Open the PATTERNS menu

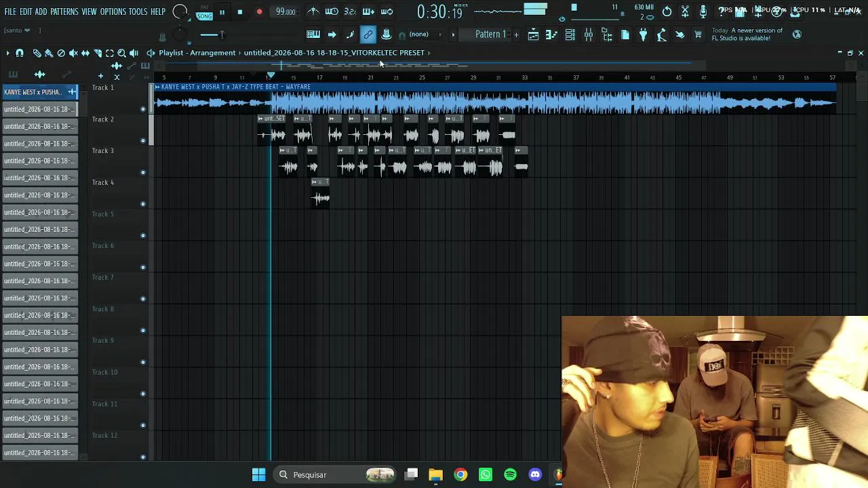pos(64,12)
